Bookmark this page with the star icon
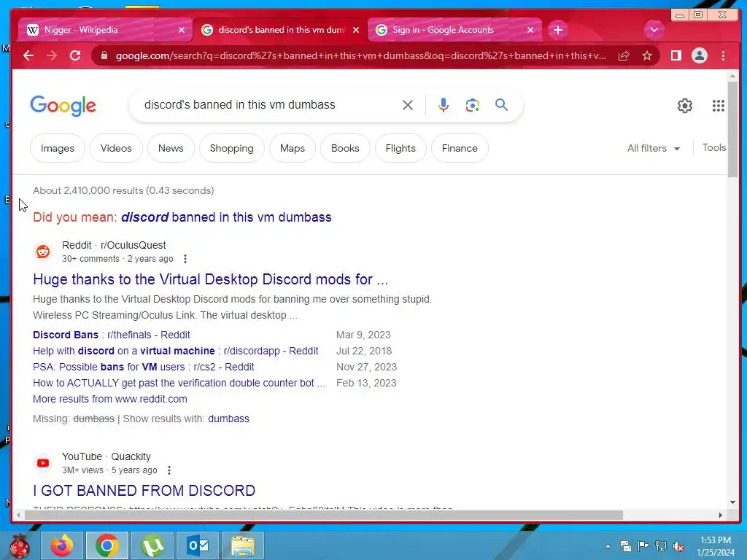The image size is (747, 560). point(646,55)
